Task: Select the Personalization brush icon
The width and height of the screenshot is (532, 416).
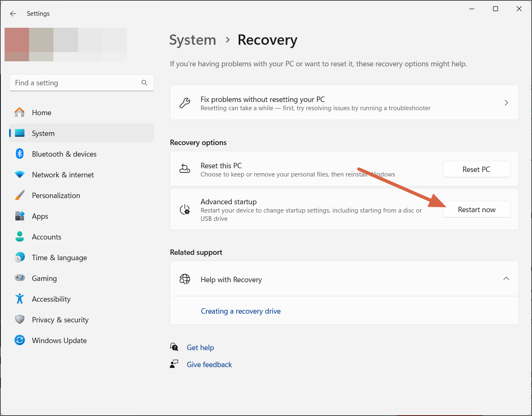Action: [x=19, y=195]
